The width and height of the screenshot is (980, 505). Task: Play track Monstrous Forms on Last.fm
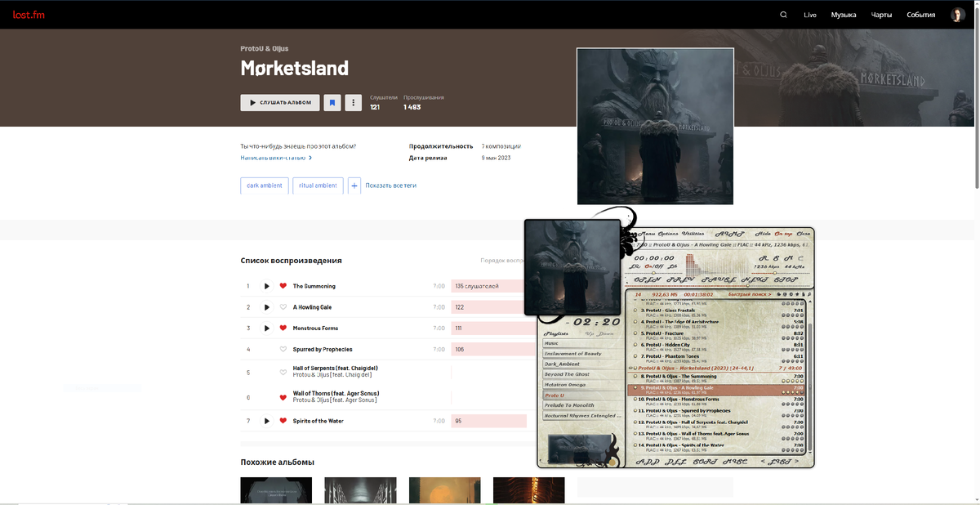point(266,328)
